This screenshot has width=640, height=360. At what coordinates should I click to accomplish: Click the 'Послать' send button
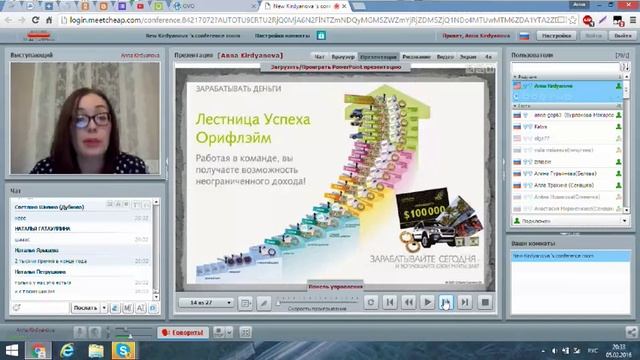coord(85,308)
